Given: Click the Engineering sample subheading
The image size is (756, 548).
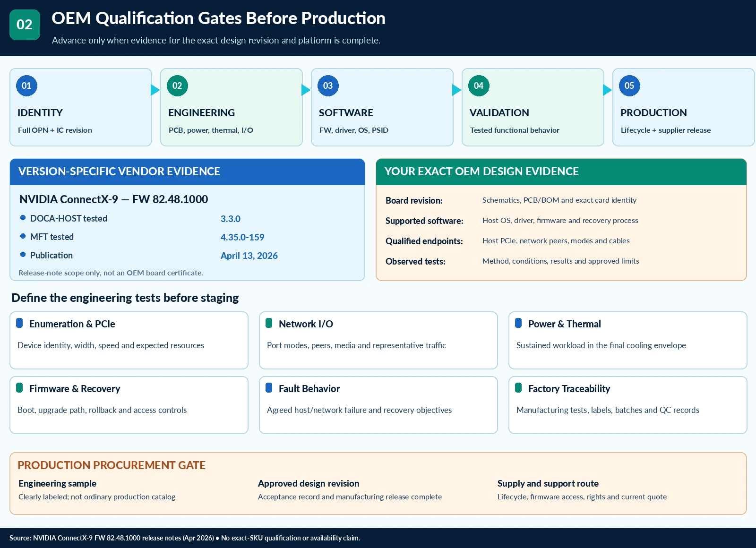Looking at the screenshot, I should click(57, 483).
